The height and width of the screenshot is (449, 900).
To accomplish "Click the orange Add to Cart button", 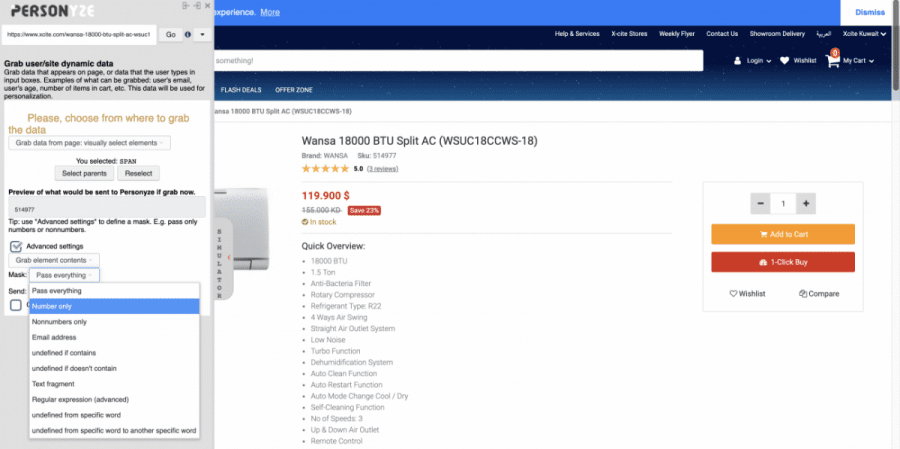I will click(783, 234).
